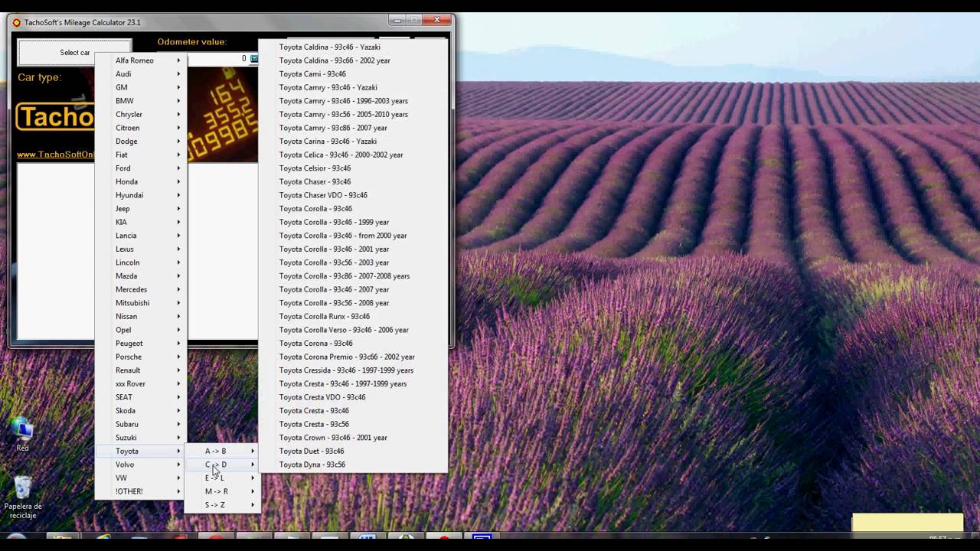Open the Subaru brand submenu
Image resolution: width=980 pixels, height=551 pixels.
click(x=141, y=424)
